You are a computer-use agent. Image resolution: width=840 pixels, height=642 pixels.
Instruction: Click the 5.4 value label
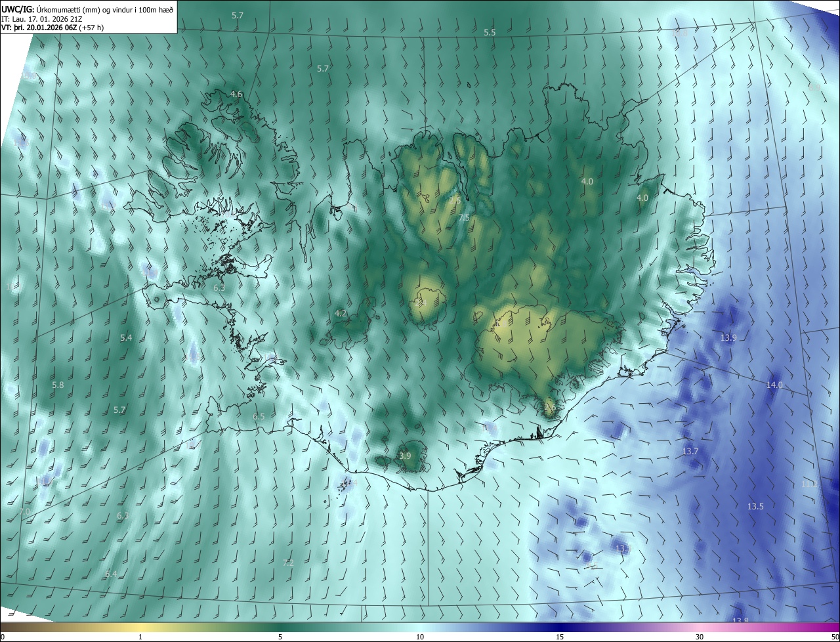(126, 337)
